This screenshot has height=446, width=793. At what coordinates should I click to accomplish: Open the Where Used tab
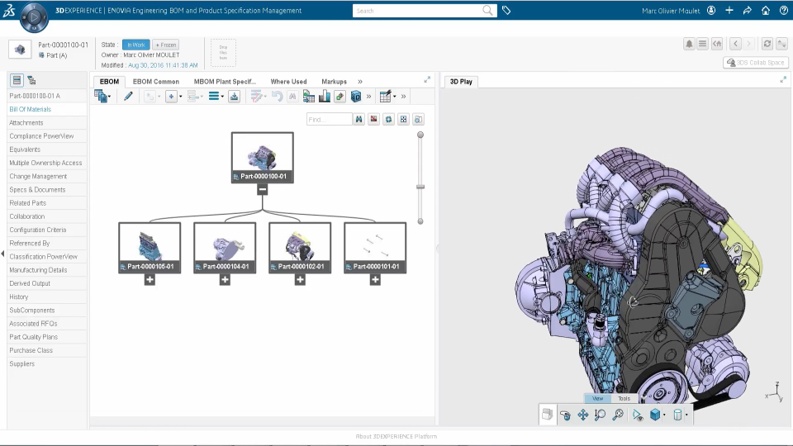point(288,81)
